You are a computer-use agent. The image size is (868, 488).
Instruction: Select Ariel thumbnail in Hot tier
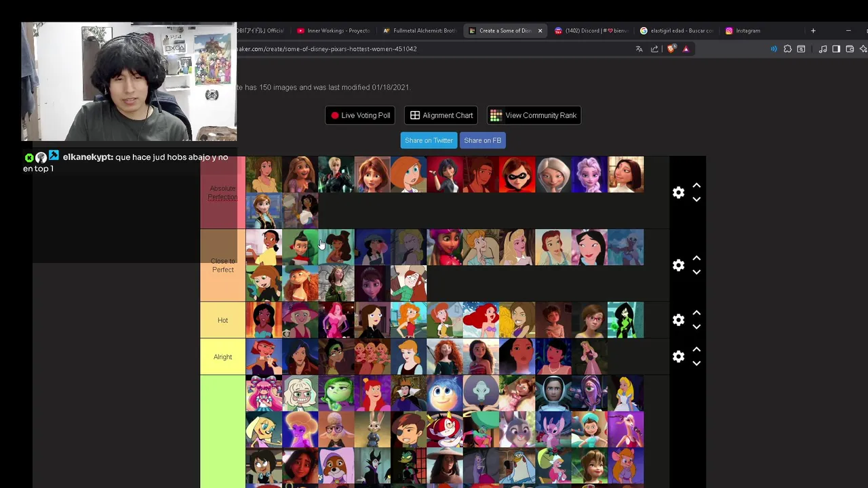481,320
